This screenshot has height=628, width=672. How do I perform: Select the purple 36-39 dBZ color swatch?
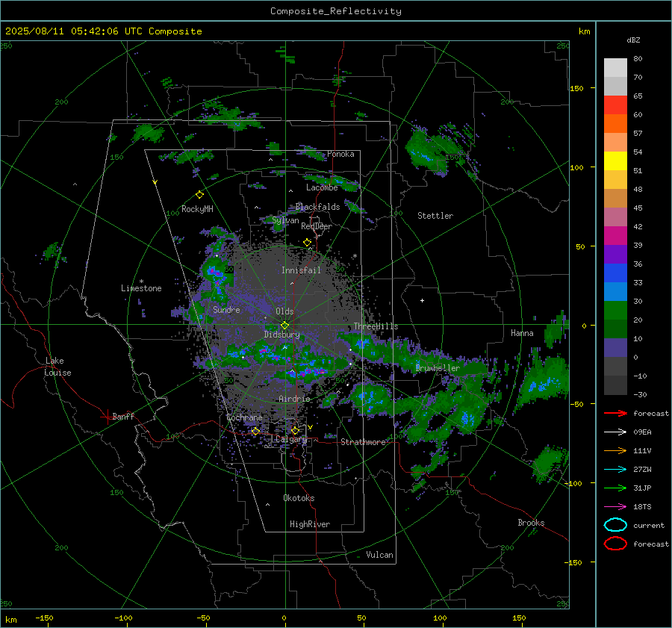click(615, 255)
